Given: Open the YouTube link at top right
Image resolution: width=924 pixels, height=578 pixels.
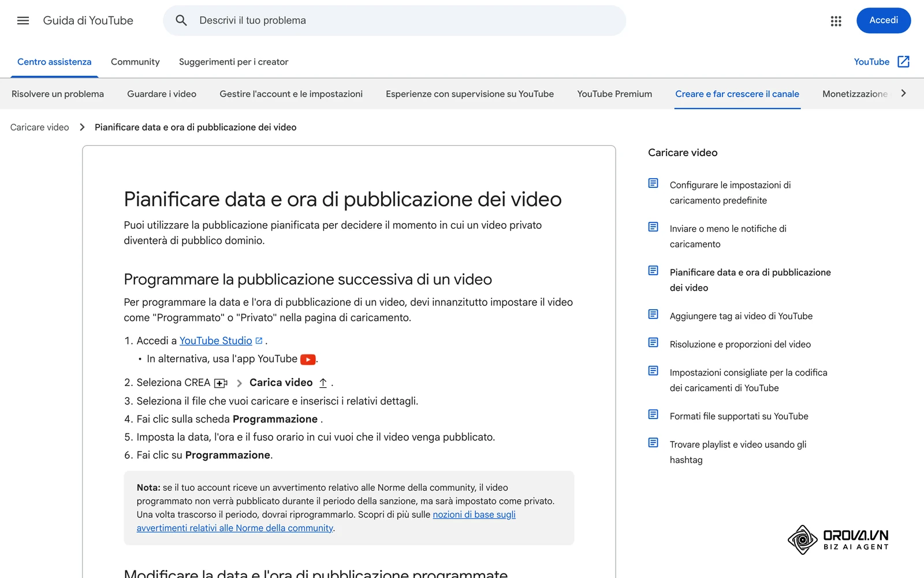Looking at the screenshot, I should point(871,62).
